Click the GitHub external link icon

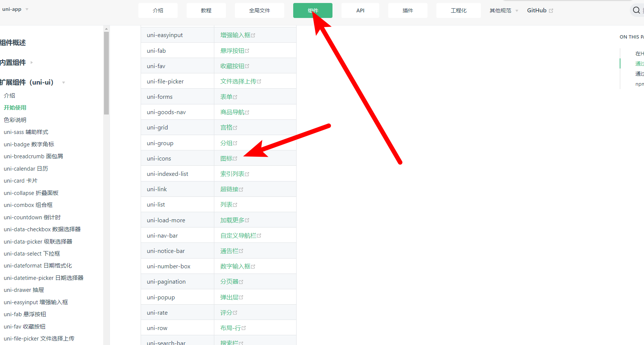point(551,11)
